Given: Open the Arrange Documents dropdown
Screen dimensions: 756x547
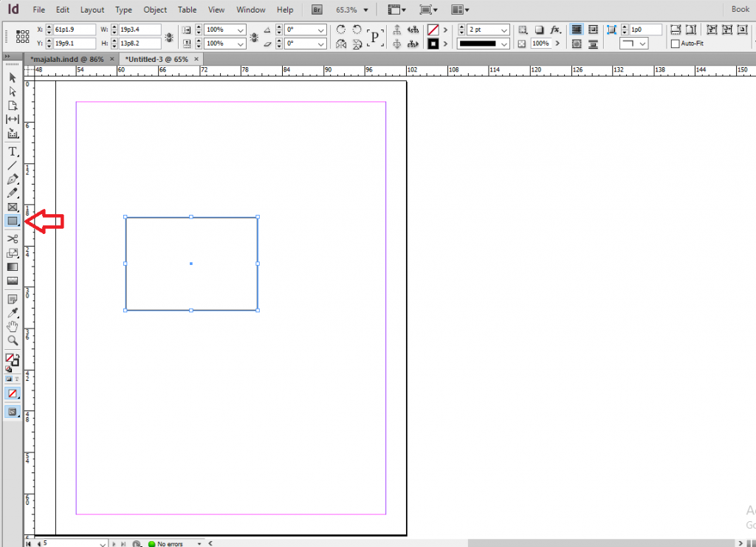Looking at the screenshot, I should tap(460, 10).
